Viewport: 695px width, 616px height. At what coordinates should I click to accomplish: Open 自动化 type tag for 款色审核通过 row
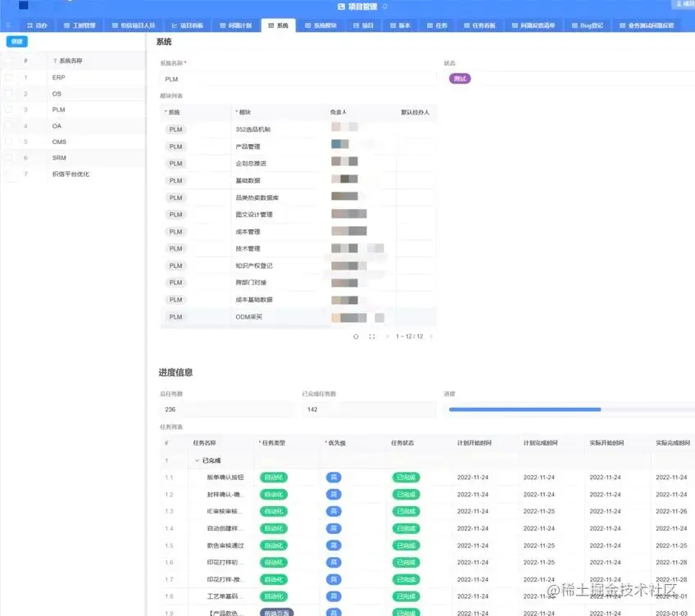pyautogui.click(x=274, y=546)
